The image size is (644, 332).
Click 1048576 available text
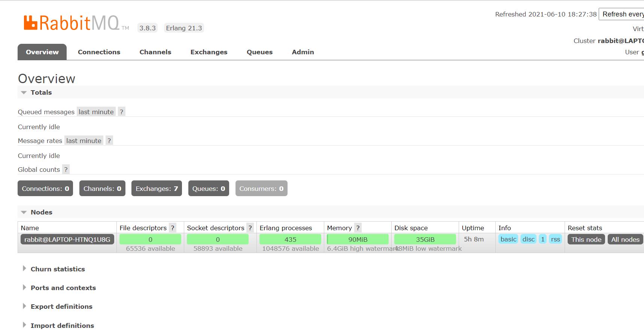(x=290, y=249)
